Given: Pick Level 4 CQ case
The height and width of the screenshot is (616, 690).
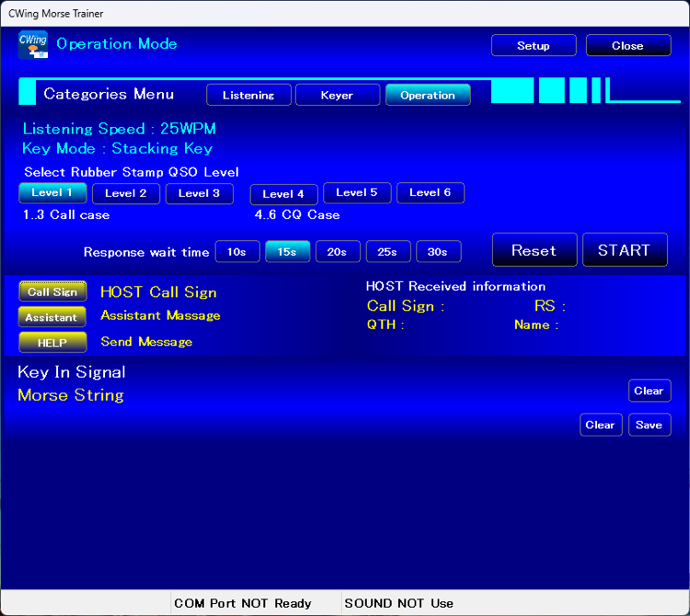Looking at the screenshot, I should tap(283, 194).
